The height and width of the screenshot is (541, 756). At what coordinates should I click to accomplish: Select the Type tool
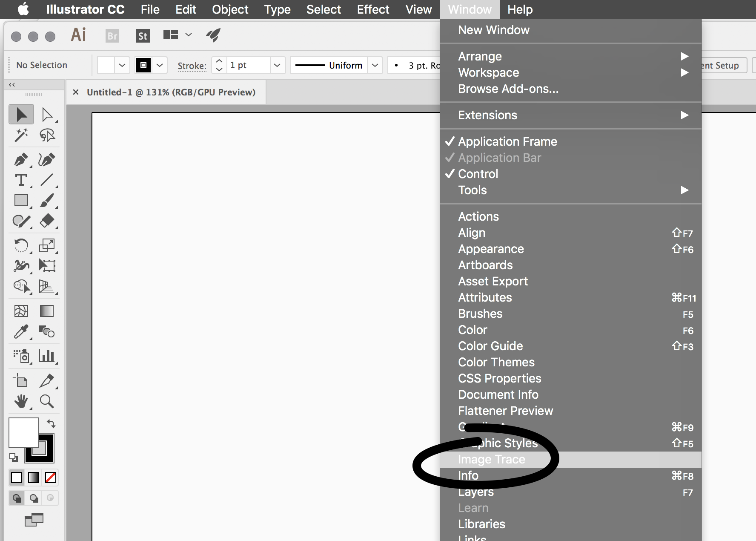point(21,180)
